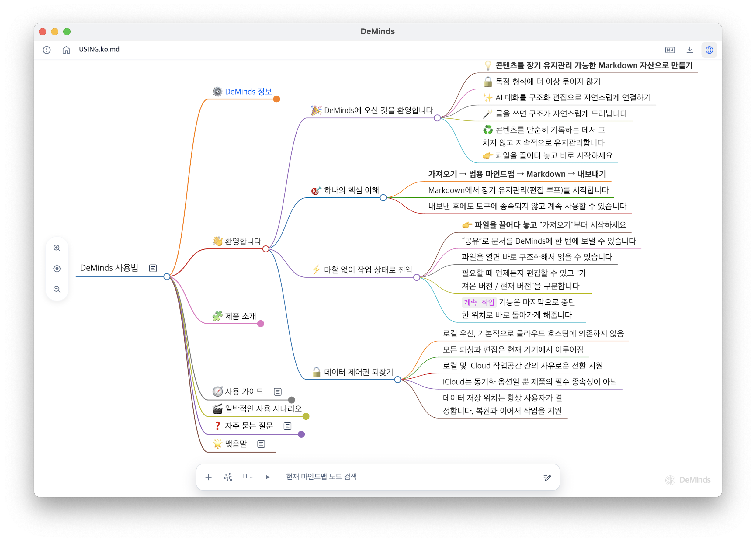Open the note icon beside 자주 묻는 질문

click(287, 426)
